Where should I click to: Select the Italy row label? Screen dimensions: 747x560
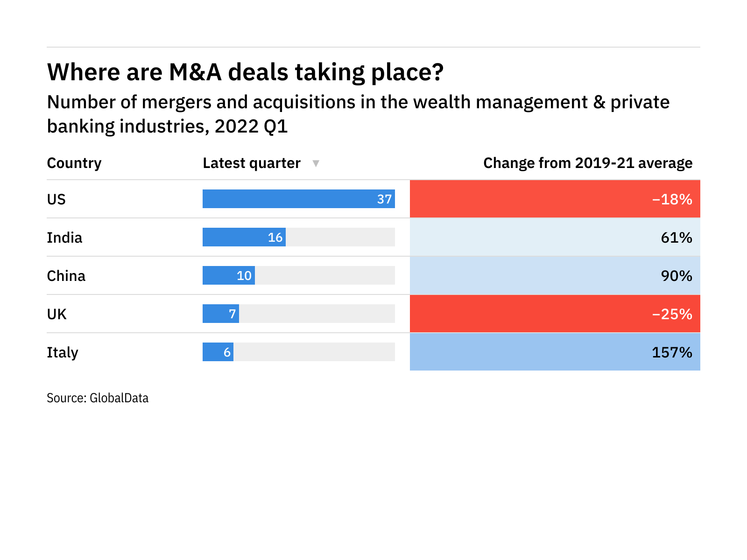(x=63, y=352)
